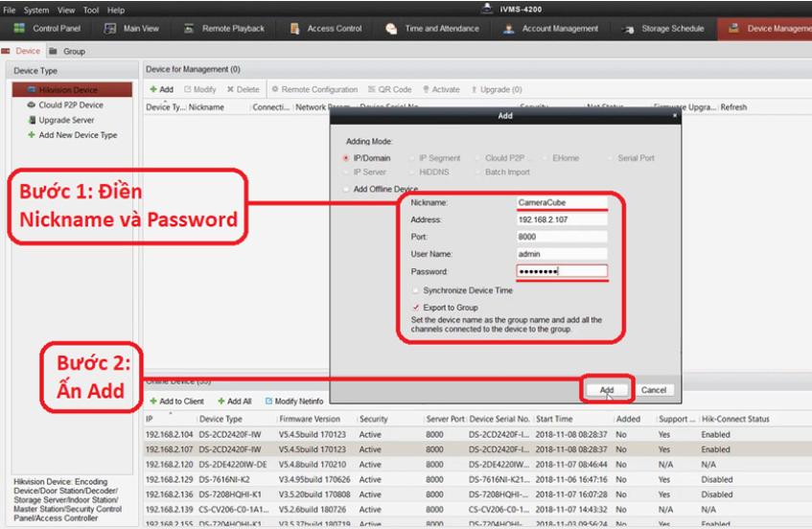Click Add to Client button
This screenshot has width=812, height=529.
(176, 402)
